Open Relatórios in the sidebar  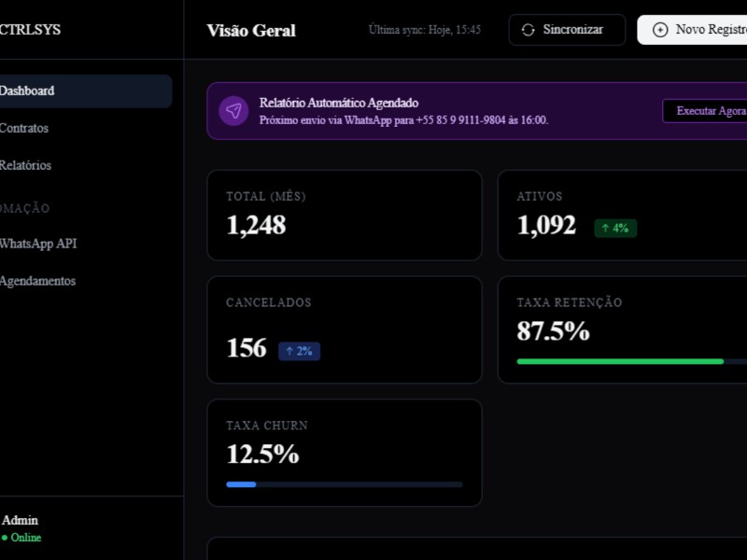click(x=26, y=166)
